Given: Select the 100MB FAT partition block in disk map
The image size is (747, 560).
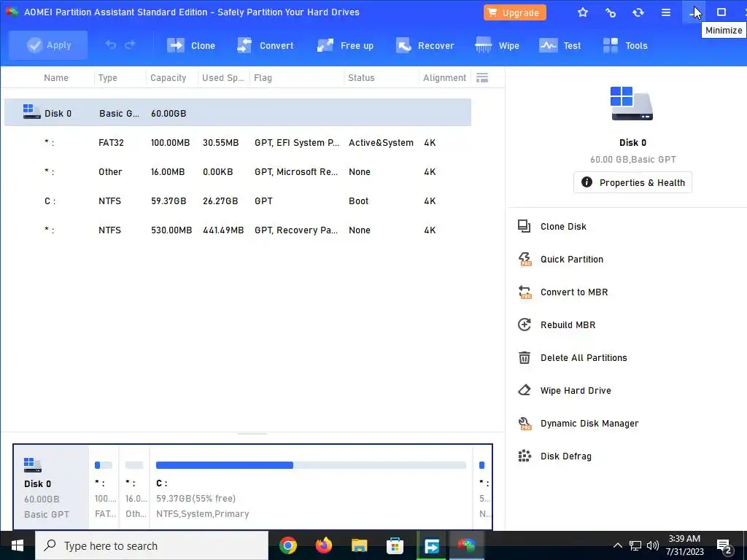Looking at the screenshot, I should (x=104, y=487).
